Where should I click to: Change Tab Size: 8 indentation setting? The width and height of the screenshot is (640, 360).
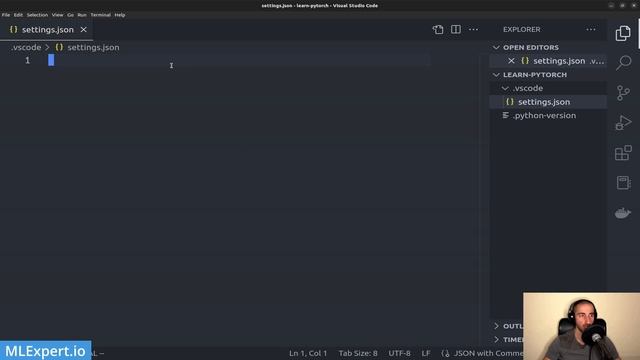tap(358, 353)
